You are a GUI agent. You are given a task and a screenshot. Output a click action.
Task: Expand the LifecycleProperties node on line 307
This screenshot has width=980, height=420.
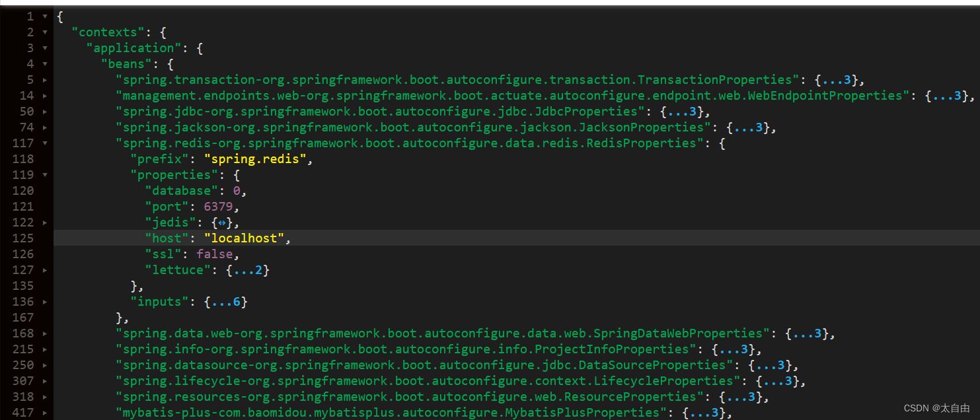(45, 380)
